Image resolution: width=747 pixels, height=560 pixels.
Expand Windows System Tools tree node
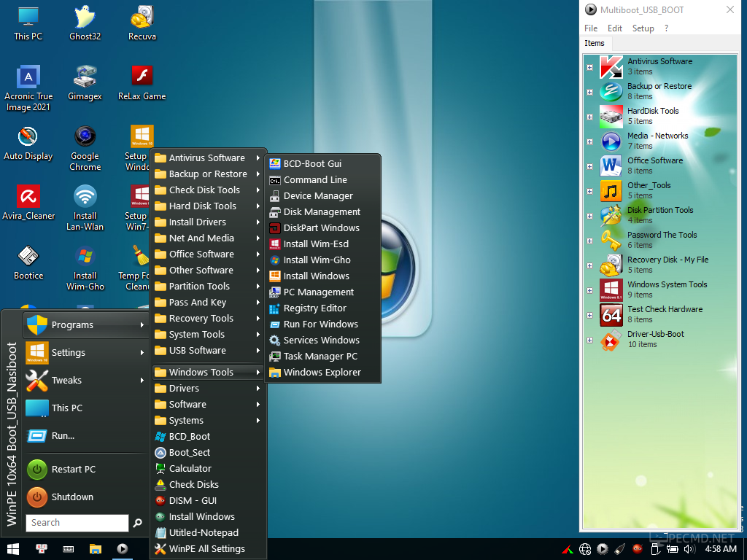(x=589, y=290)
